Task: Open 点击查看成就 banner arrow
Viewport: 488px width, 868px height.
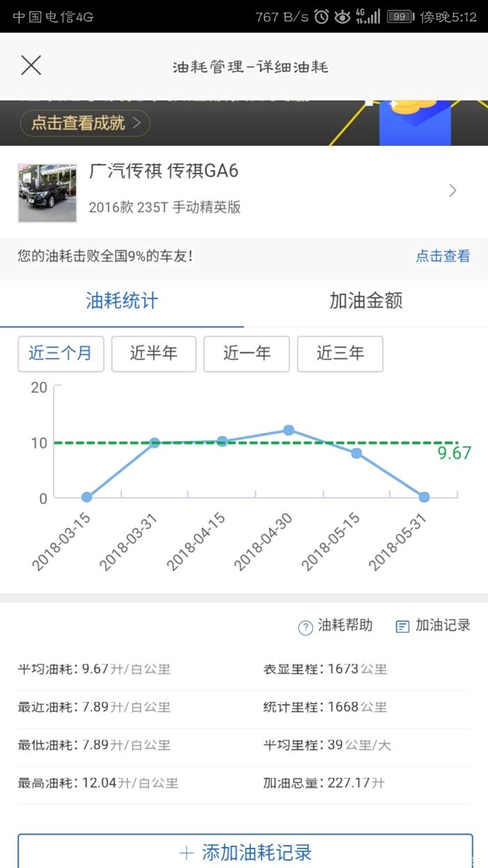Action: (137, 124)
